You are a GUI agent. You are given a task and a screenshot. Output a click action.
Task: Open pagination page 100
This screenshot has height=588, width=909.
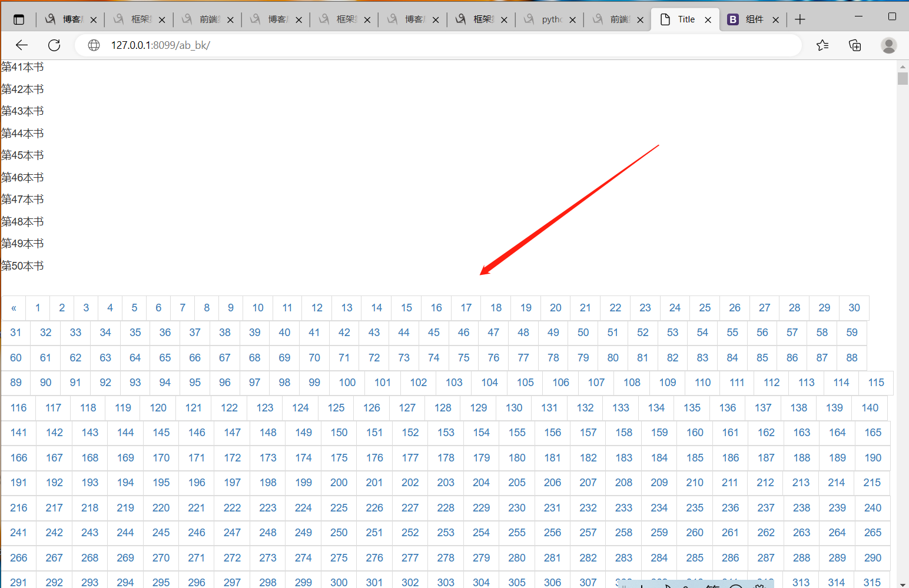[347, 383]
